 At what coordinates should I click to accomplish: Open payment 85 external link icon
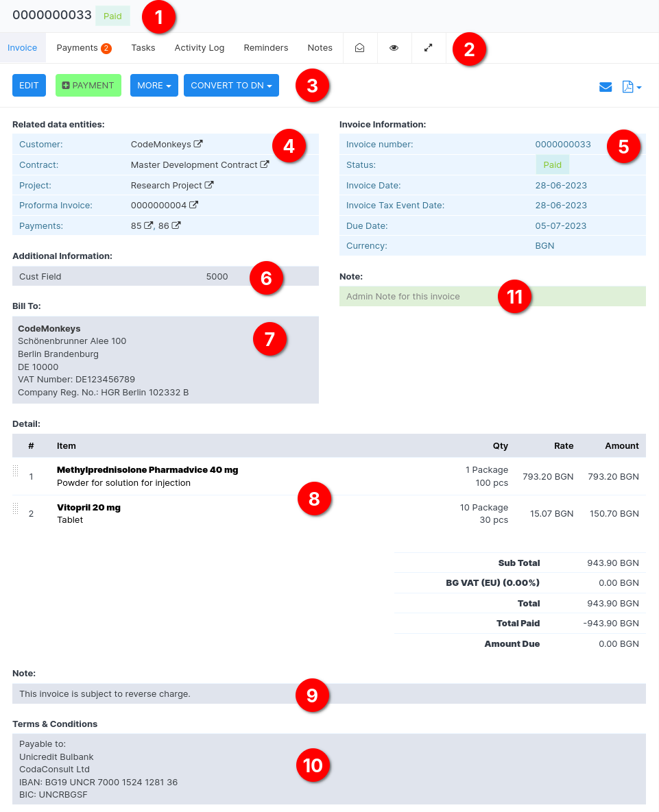(148, 225)
